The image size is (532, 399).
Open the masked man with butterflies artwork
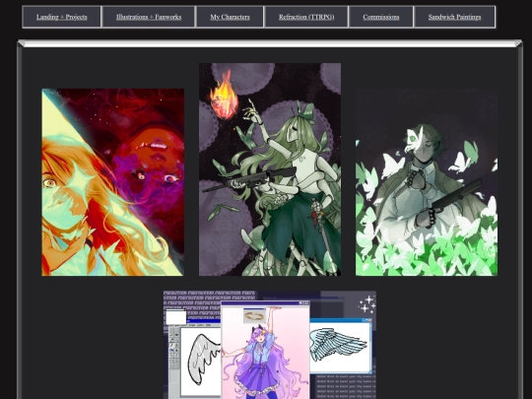click(427, 182)
